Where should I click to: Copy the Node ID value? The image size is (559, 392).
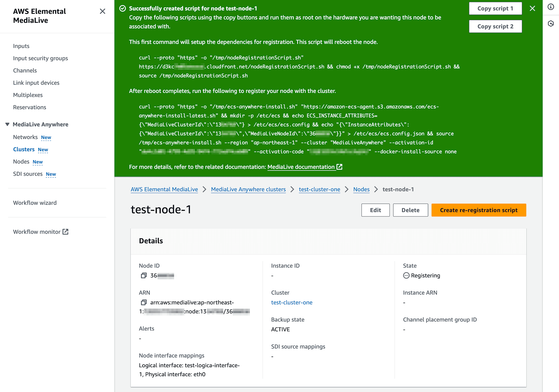tap(144, 276)
